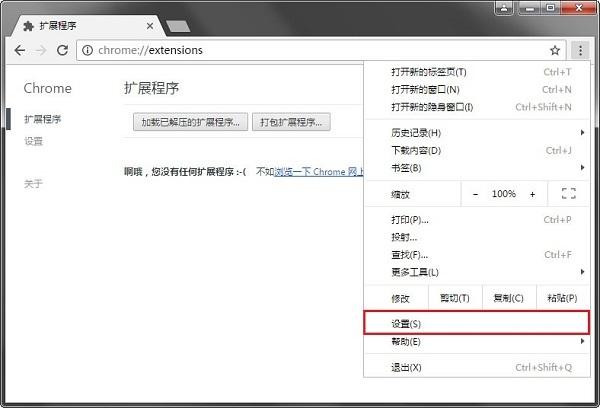Click the user profile icon in title bar
Viewport: 600px width, 408px height.
(x=504, y=8)
